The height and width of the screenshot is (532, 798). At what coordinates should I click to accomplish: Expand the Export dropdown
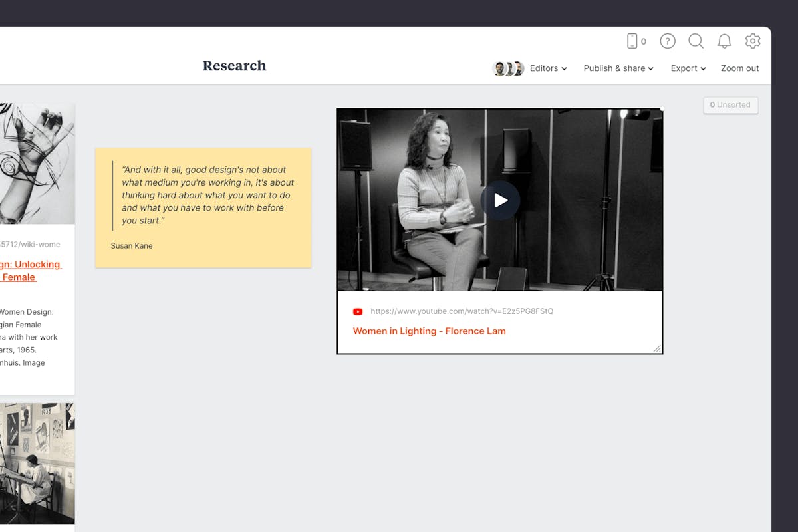pos(688,68)
